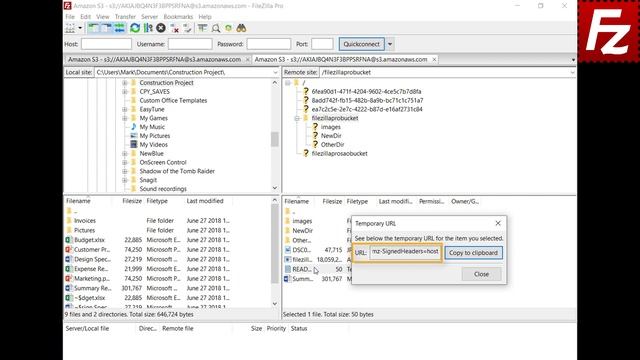Switch to the first Amazon S3 tab
Image resolution: width=640 pixels, height=360 pixels.
click(x=154, y=60)
